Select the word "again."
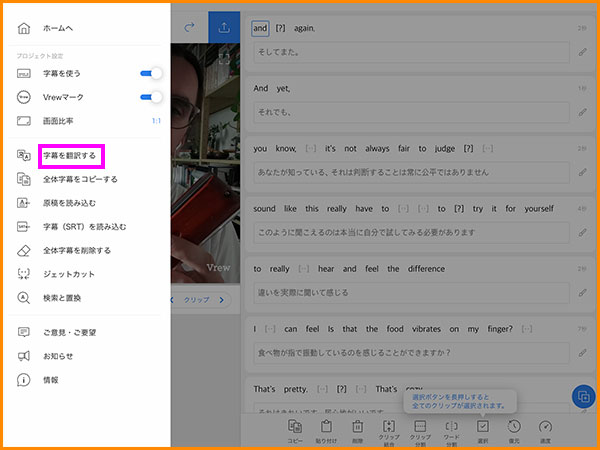The width and height of the screenshot is (600, 450). pyautogui.click(x=305, y=28)
